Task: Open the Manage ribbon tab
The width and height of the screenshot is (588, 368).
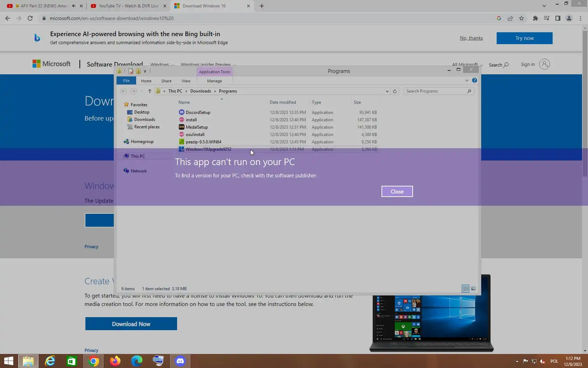Action: click(215, 81)
